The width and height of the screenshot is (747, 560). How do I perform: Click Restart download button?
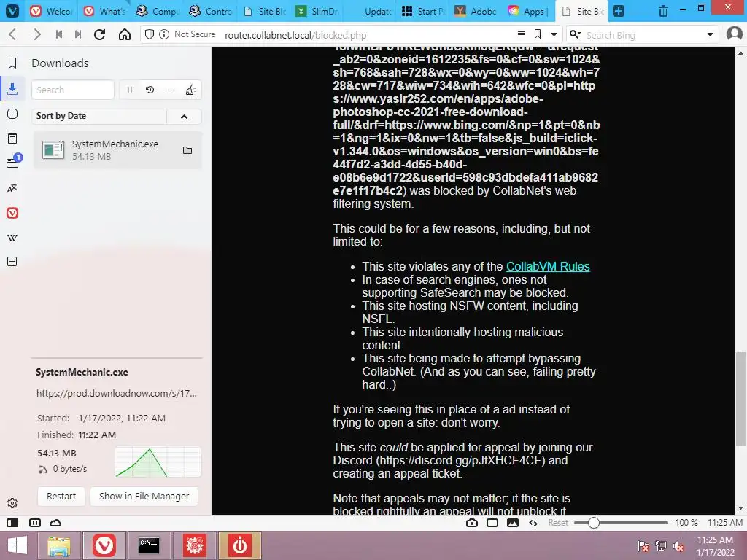(x=61, y=496)
